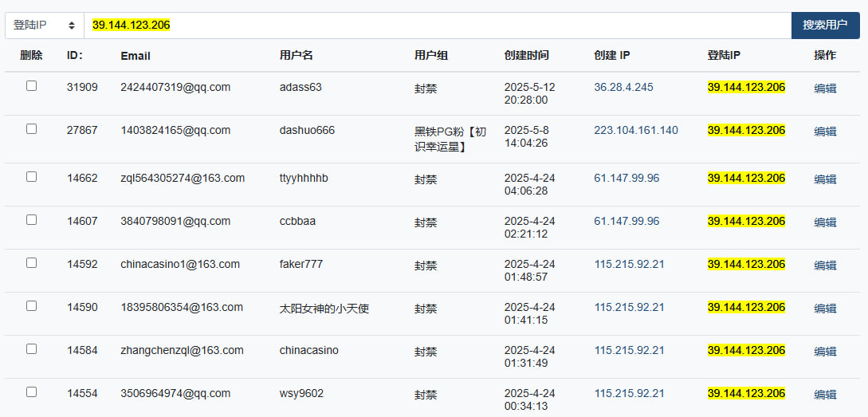Click user group 黑铁PG粉【初识幸运星】
Image resolution: width=868 pixels, height=417 pixels.
click(450, 140)
